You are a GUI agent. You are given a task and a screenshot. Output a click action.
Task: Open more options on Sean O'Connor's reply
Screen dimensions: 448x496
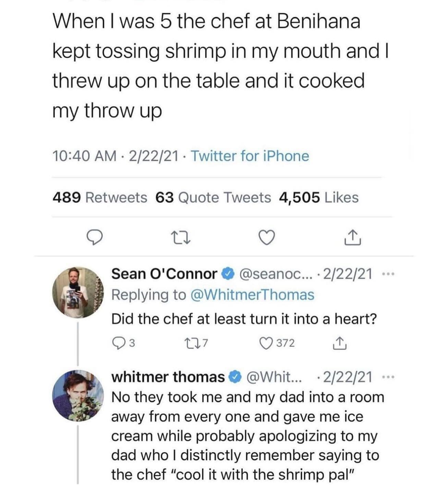tap(388, 274)
